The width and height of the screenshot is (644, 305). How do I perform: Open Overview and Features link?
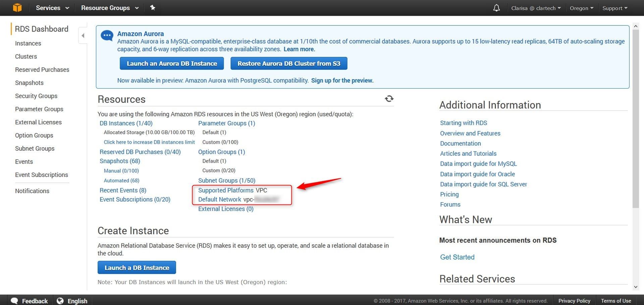pos(470,133)
